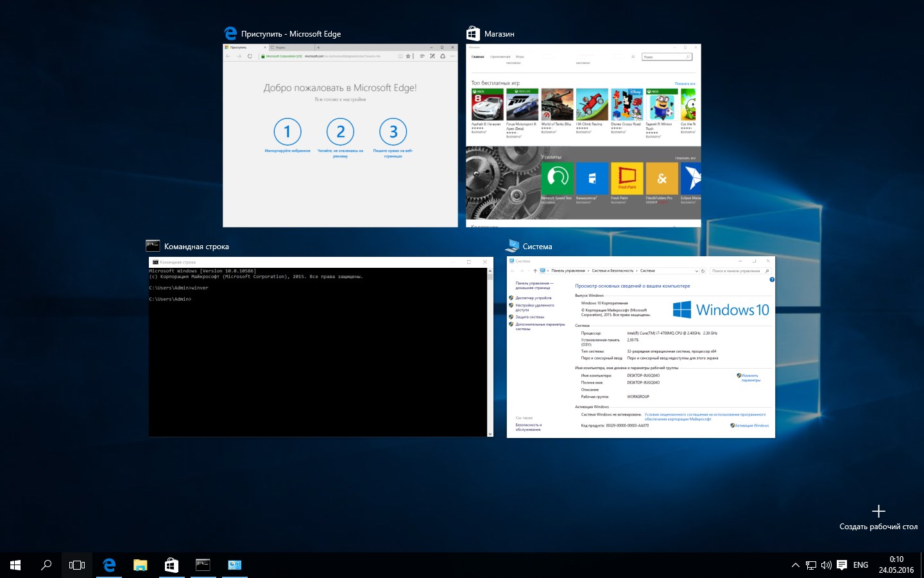
Task: Show hidden tray icons chevron
Action: [x=796, y=565]
